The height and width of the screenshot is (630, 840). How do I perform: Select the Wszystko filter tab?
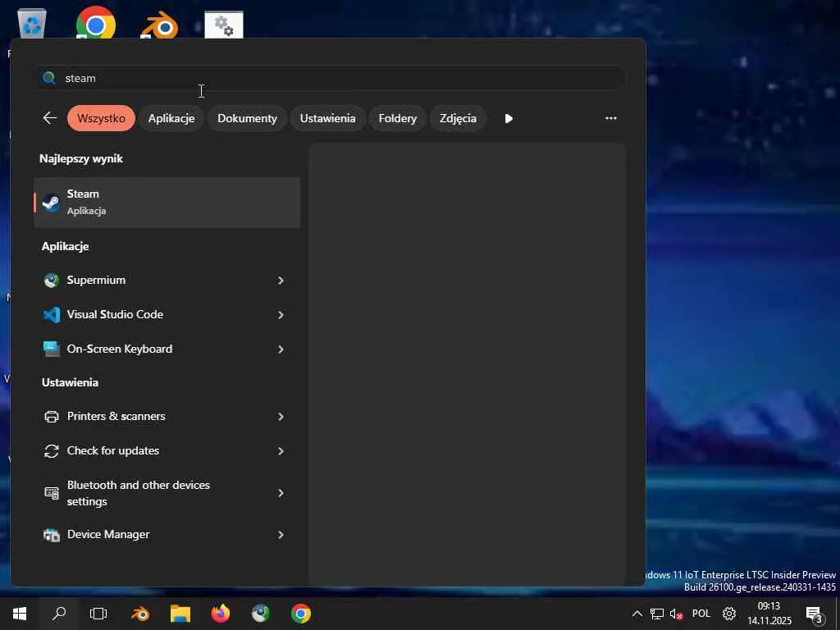click(101, 118)
